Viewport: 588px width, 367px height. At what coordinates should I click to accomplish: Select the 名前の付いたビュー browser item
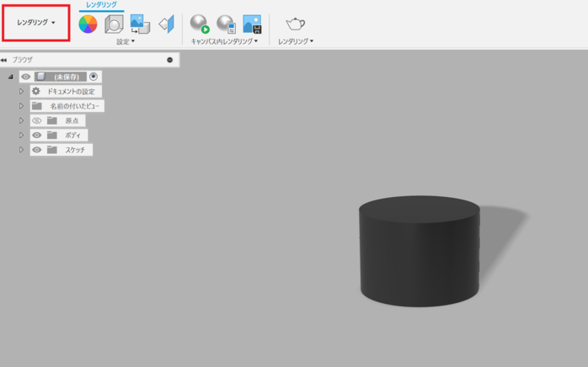74,106
